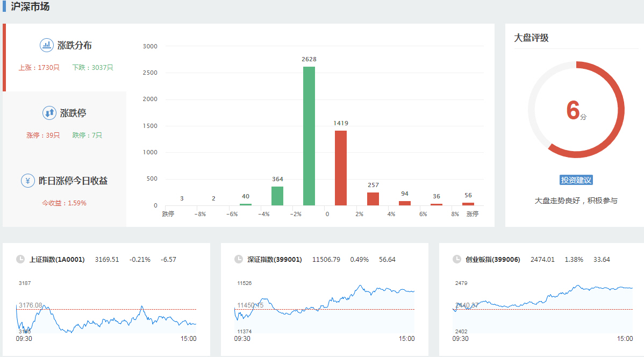
Task: Click the green bar labeled 2628
Action: click(309, 136)
